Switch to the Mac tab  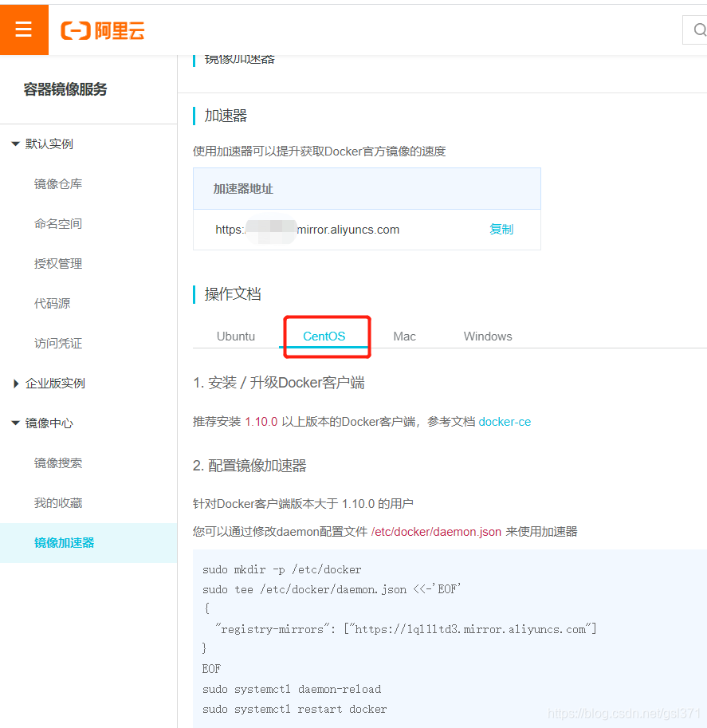pyautogui.click(x=404, y=336)
